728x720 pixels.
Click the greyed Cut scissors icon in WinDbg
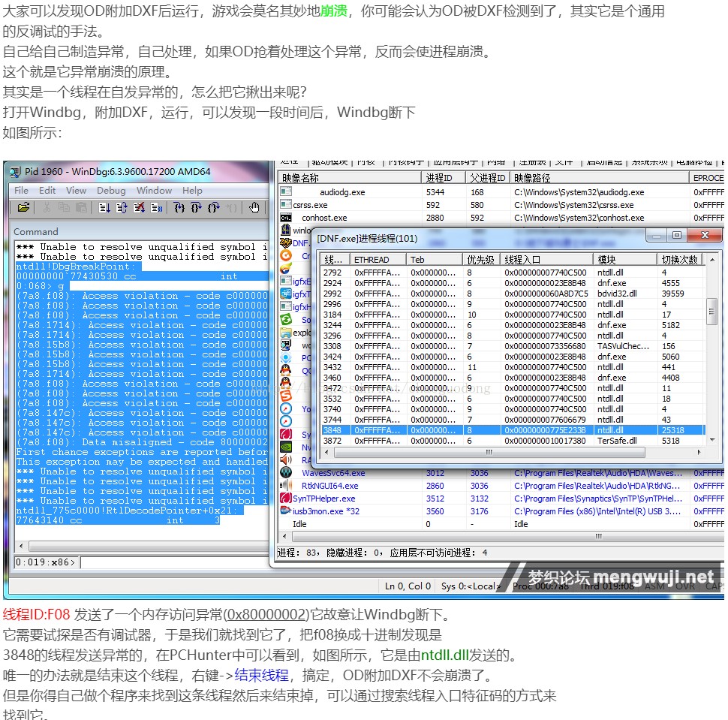(47, 208)
